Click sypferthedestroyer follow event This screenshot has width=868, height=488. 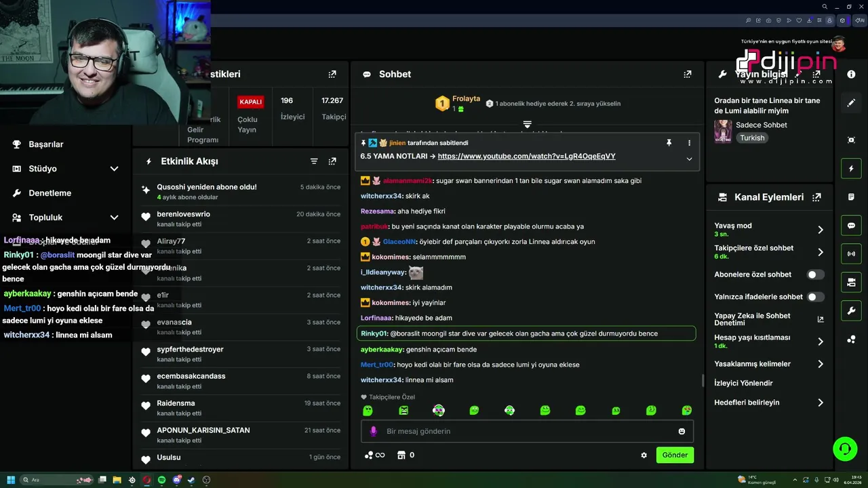tap(241, 354)
